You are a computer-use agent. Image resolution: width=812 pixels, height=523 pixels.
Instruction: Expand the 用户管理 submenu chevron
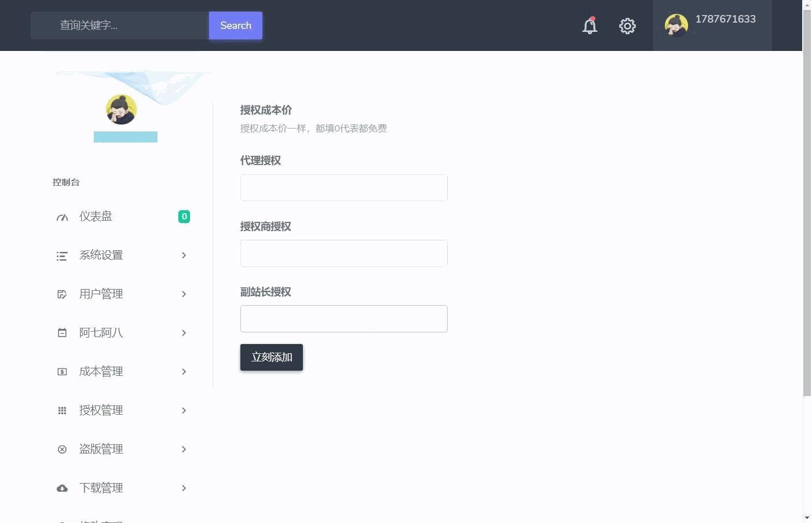point(184,294)
